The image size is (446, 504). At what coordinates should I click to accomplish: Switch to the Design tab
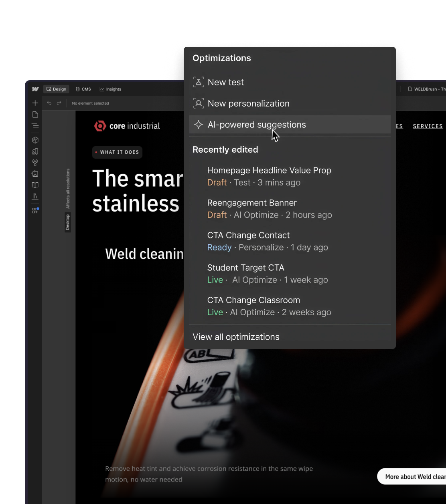(56, 89)
